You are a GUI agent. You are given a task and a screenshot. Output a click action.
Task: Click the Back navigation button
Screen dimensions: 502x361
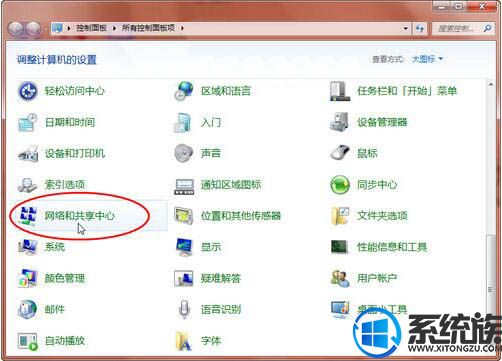(16, 29)
